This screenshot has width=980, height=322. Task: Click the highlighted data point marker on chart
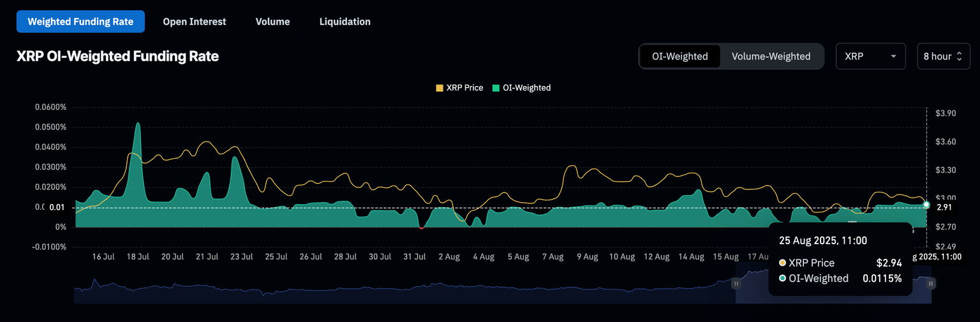(x=926, y=205)
